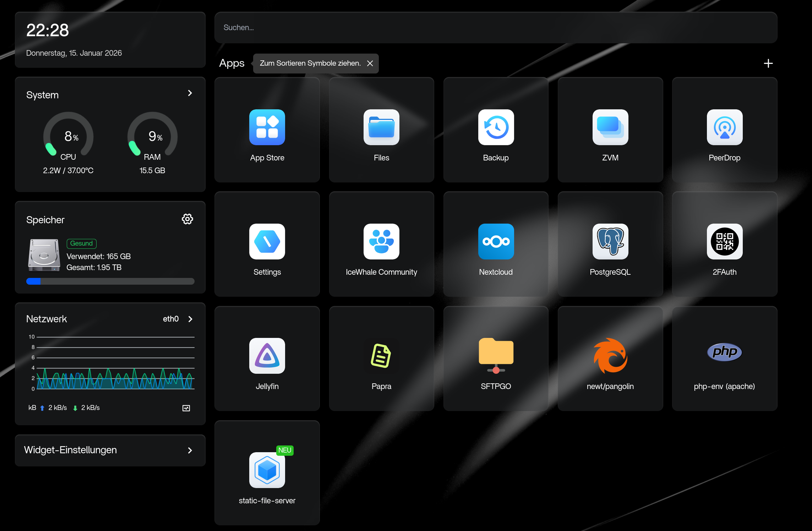Toggle the network graph view icon
Viewport: 812px width, 531px height.
(x=186, y=408)
